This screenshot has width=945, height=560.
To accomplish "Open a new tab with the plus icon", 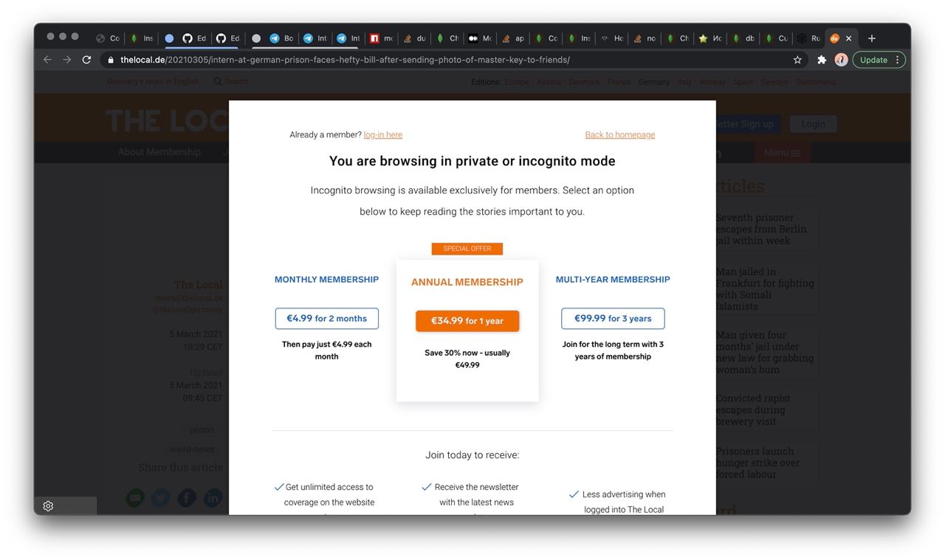I will tap(872, 38).
